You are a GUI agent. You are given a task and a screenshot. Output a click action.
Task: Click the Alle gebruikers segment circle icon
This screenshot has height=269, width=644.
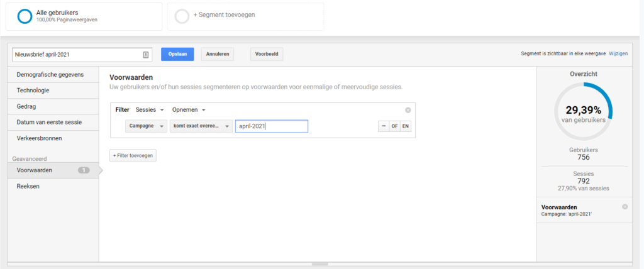coord(25,16)
